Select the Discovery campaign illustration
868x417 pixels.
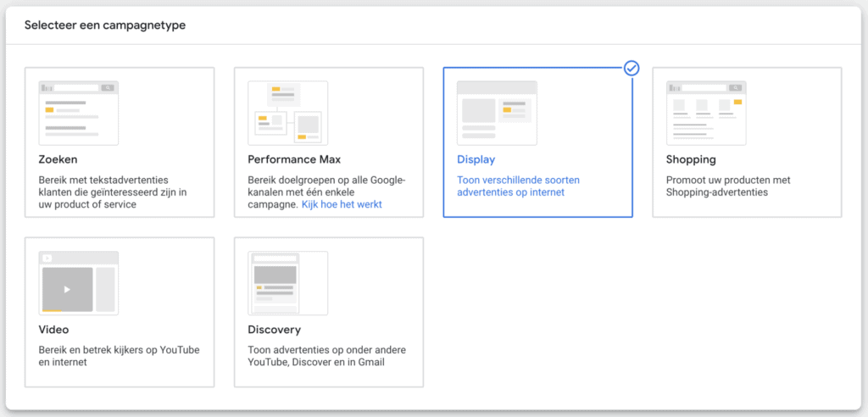(x=287, y=283)
